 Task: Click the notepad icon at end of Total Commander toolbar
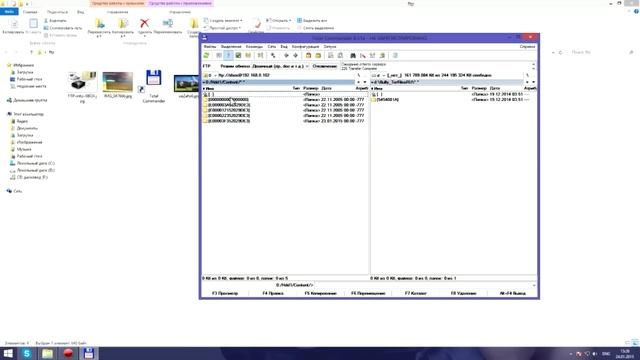click(395, 56)
